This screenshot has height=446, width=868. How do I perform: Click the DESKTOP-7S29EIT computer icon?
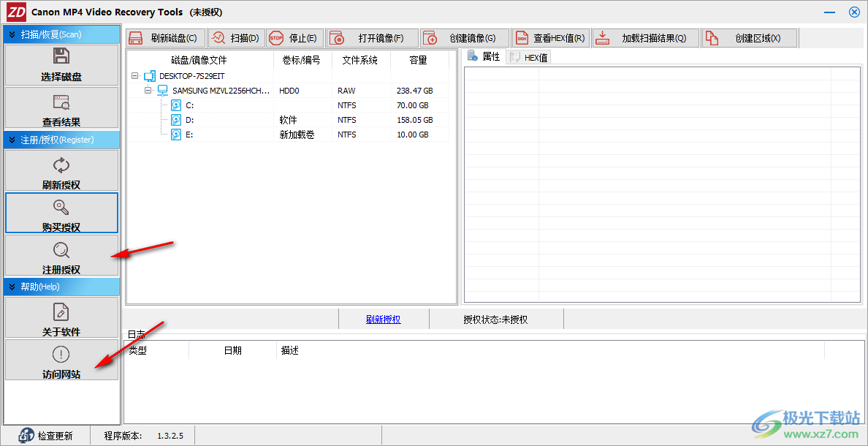(150, 76)
